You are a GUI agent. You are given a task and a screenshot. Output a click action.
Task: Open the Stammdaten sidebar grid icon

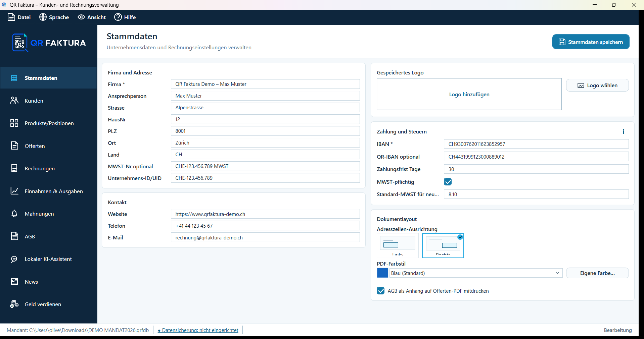(x=14, y=78)
